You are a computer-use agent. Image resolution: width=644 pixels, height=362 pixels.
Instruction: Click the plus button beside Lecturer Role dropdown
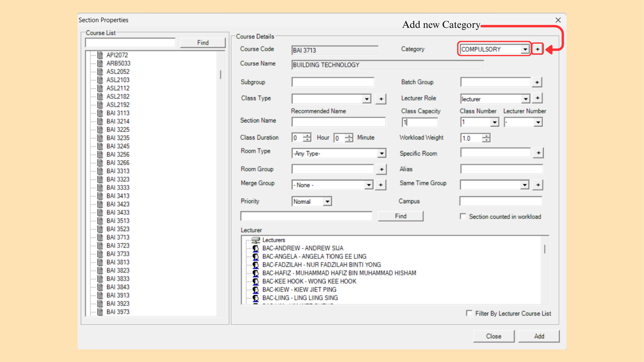click(x=537, y=98)
